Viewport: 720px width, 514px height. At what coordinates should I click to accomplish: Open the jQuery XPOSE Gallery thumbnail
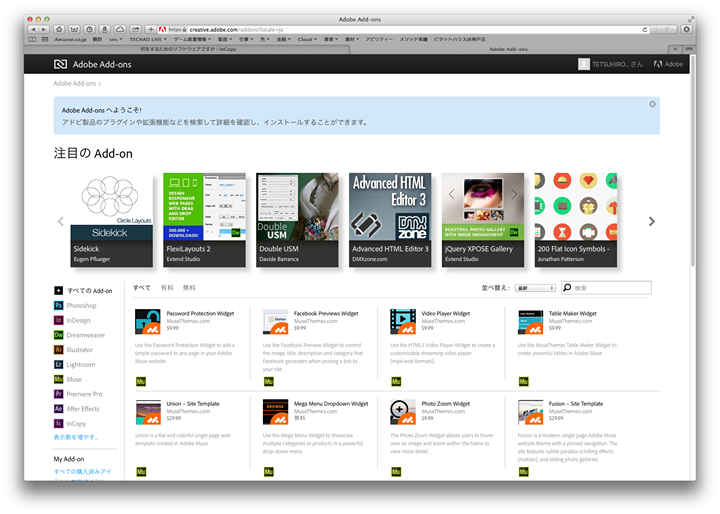pyautogui.click(x=483, y=220)
